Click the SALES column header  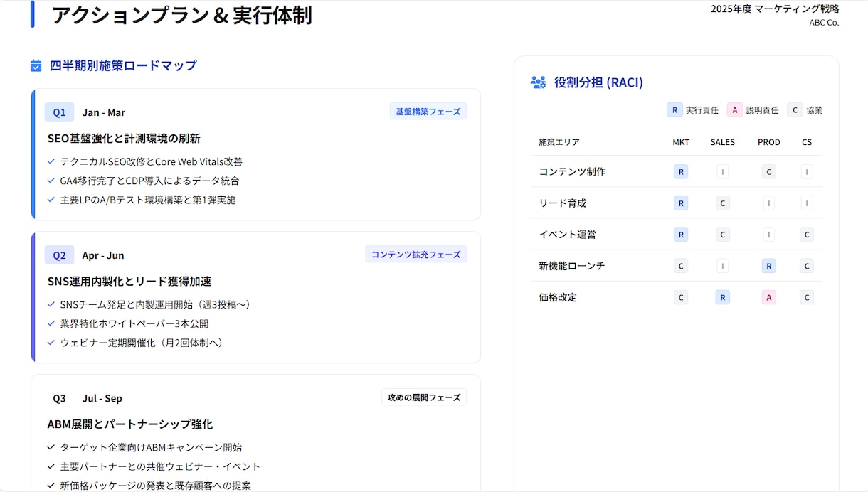[723, 142]
